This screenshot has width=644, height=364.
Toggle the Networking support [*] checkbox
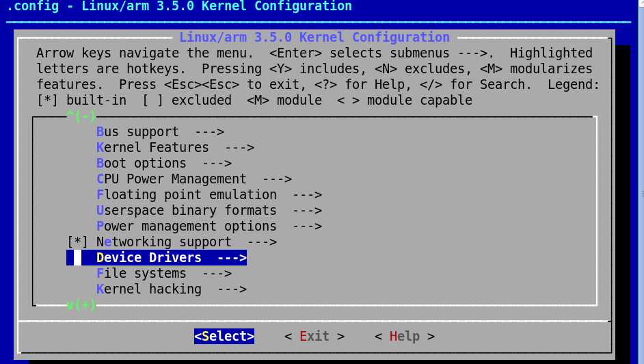(77, 242)
